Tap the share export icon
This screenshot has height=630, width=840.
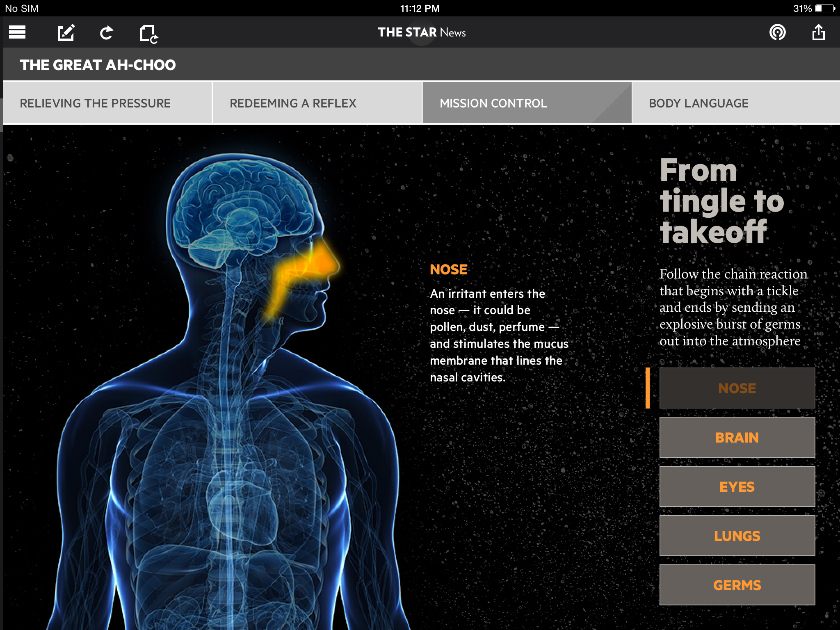[818, 32]
